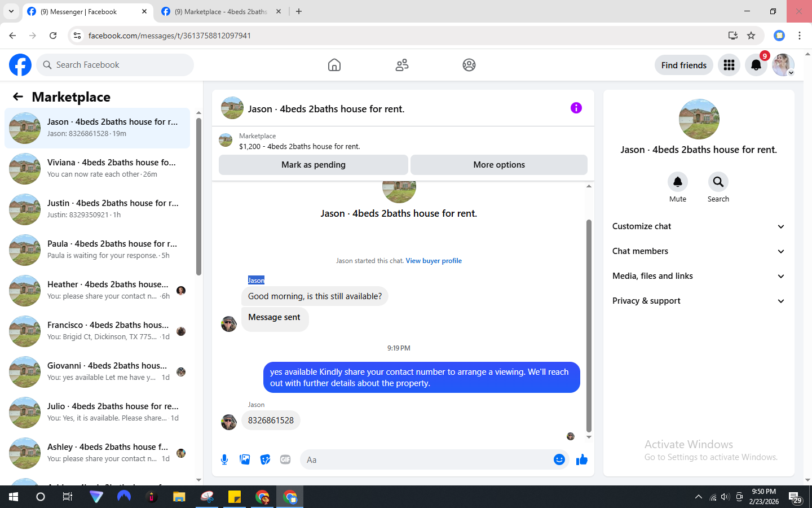Send a thumbs-up like
Screen dimensions: 812x508
click(x=582, y=459)
